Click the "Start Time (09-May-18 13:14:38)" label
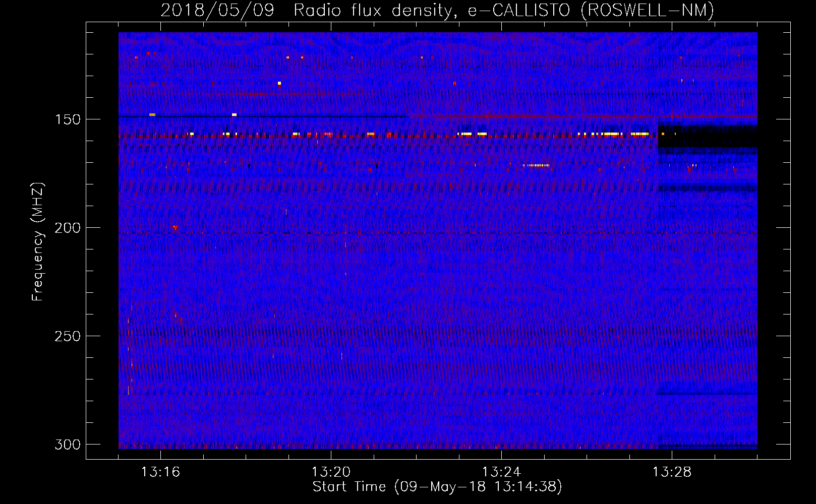This screenshot has height=504, width=816. pos(437,487)
